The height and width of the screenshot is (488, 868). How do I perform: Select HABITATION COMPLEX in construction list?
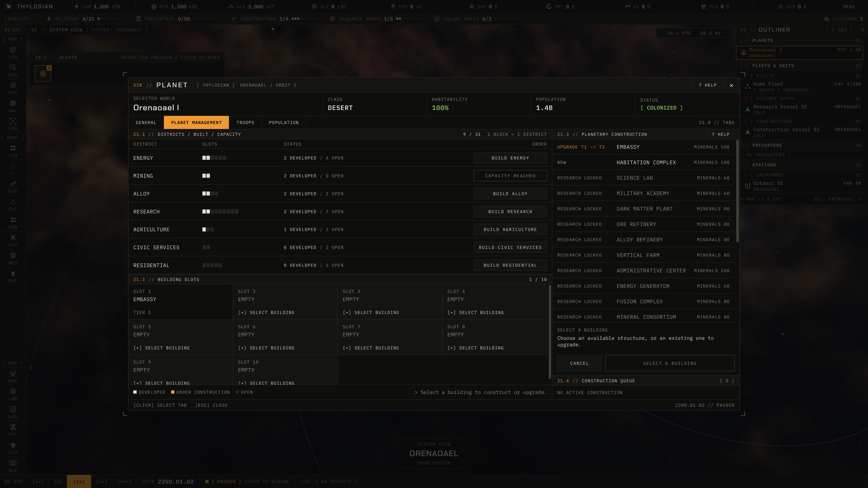tap(643, 162)
